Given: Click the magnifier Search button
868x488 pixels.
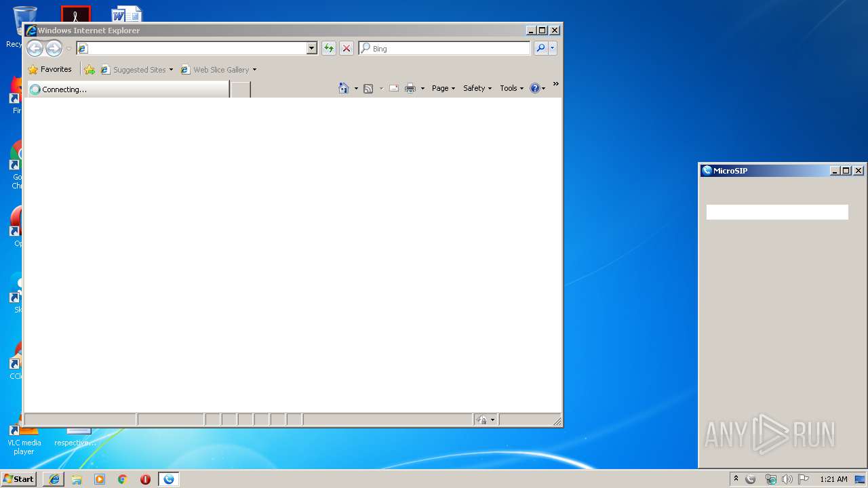Looking at the screenshot, I should (540, 48).
